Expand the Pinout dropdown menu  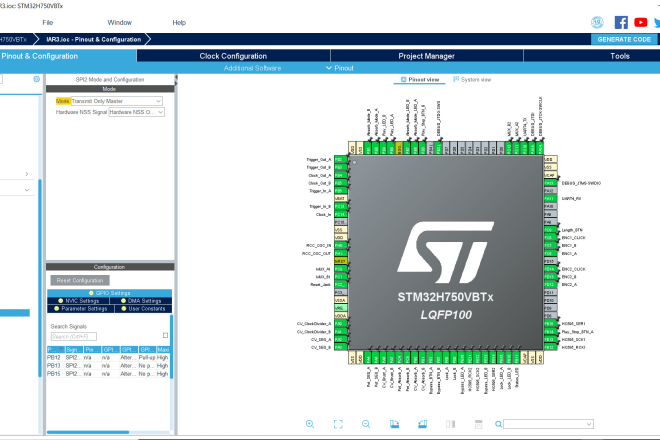click(x=340, y=68)
